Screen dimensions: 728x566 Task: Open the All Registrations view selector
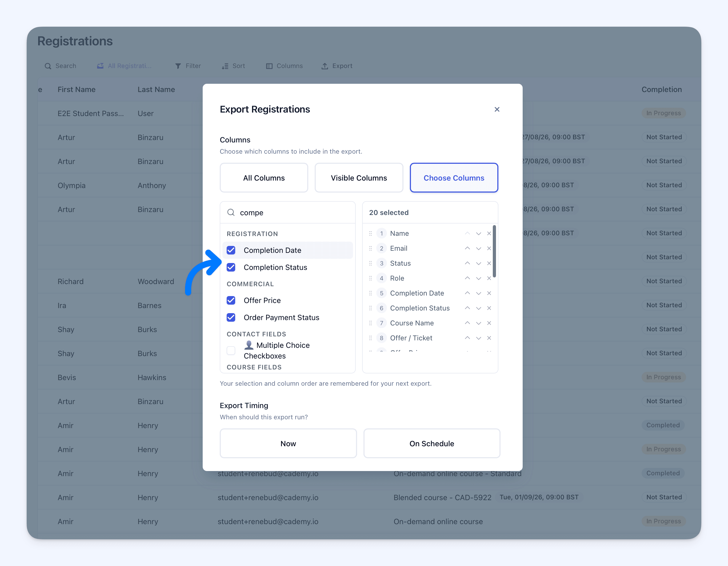(x=124, y=66)
